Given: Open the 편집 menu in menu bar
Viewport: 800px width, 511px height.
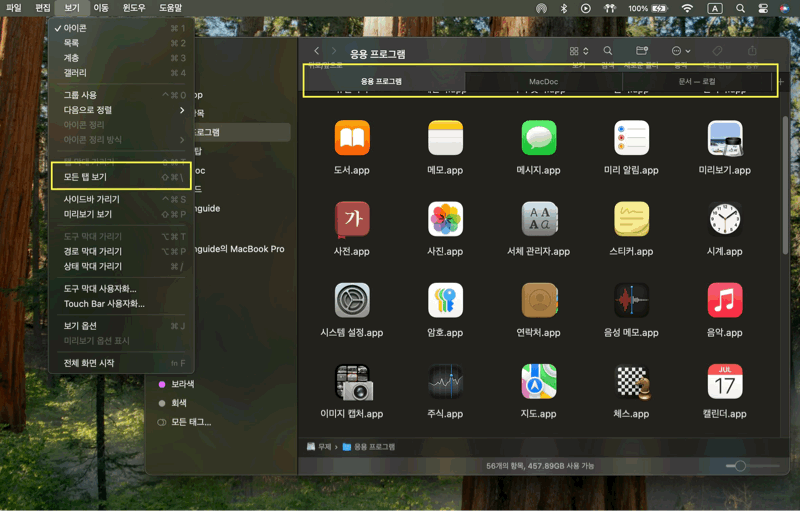Looking at the screenshot, I should (43, 8).
